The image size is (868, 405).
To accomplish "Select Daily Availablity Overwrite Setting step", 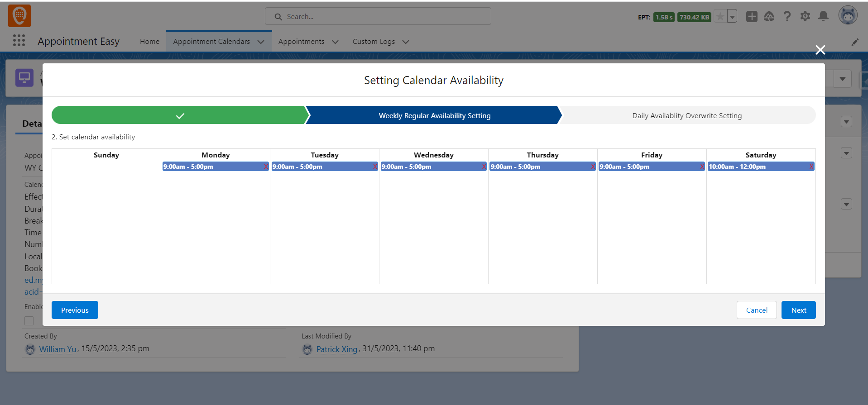I will (686, 115).
